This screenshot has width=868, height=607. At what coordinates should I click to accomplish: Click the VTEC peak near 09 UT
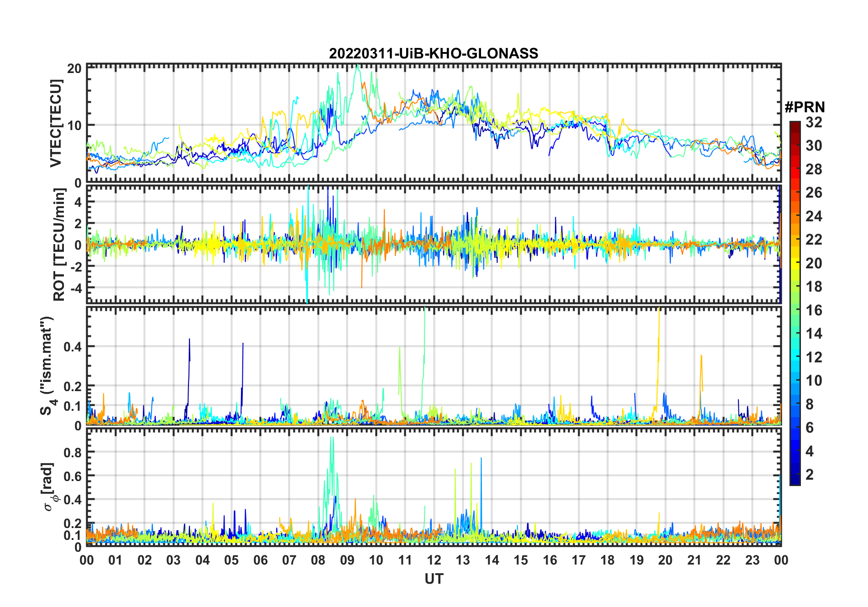click(357, 68)
